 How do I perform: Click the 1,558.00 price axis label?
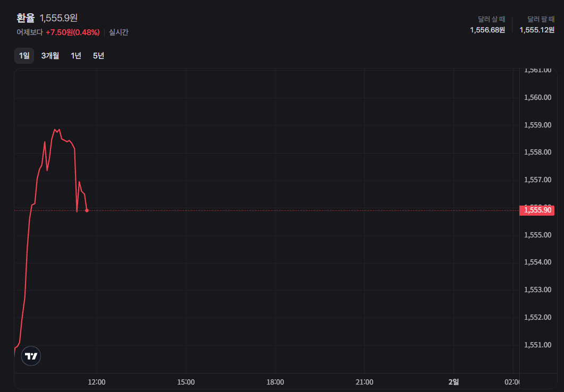(538, 152)
